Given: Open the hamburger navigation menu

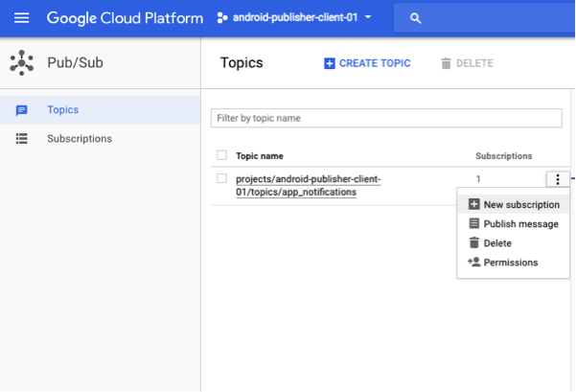Looking at the screenshot, I should coord(21,18).
